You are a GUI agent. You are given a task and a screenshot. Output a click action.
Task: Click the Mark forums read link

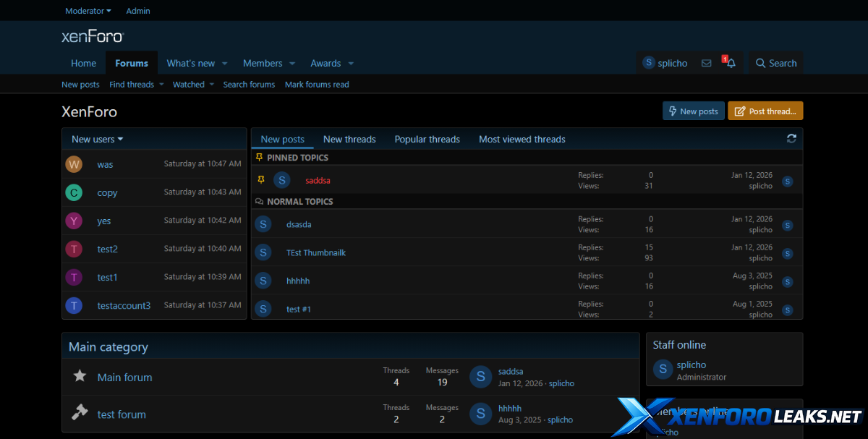[317, 85]
